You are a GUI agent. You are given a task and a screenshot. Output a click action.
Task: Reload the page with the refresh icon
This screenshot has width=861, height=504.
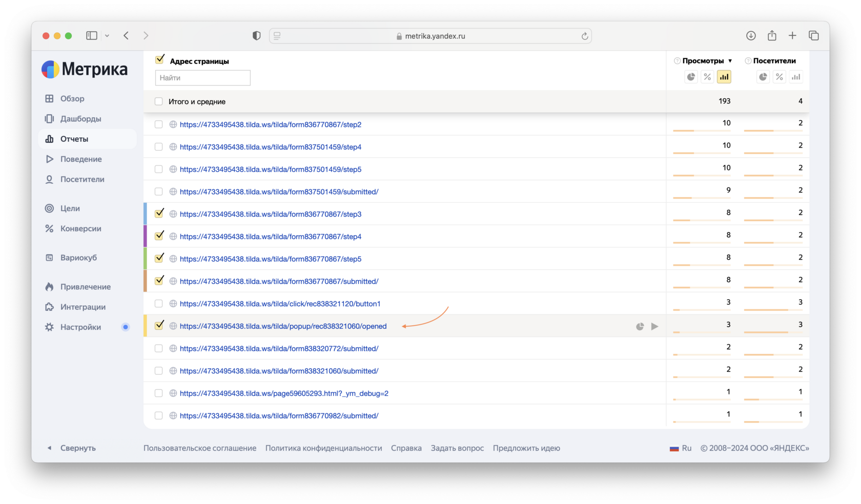[584, 36]
